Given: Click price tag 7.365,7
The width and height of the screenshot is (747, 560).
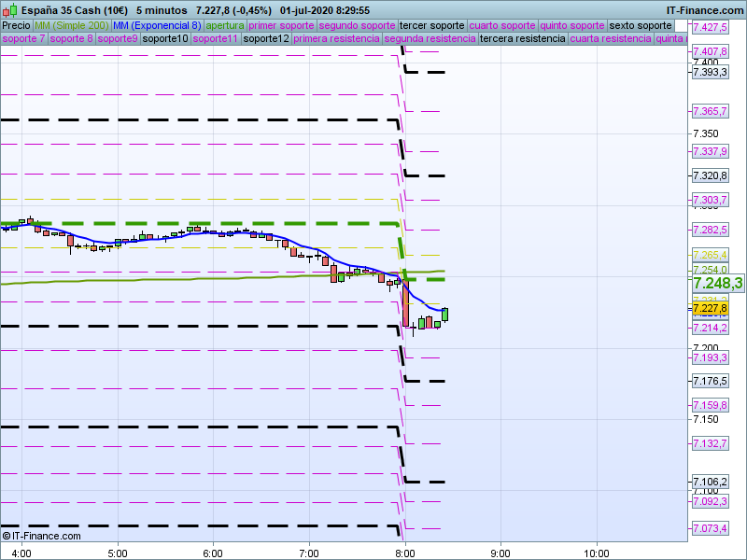Looking at the screenshot, I should [x=710, y=111].
